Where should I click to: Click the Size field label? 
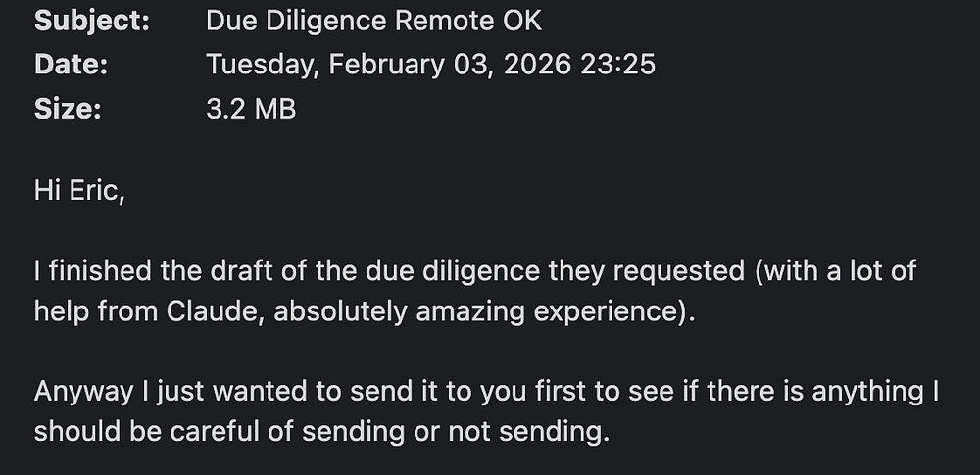tap(68, 110)
